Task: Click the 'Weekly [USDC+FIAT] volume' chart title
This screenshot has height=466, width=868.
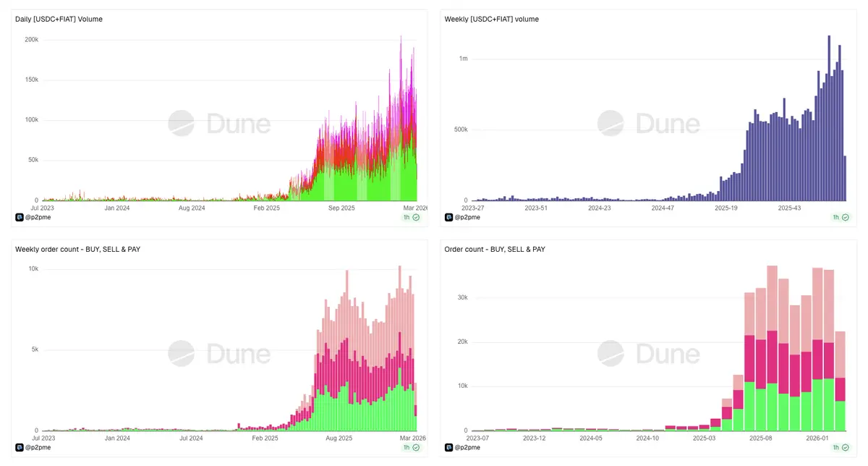Action: tap(492, 19)
